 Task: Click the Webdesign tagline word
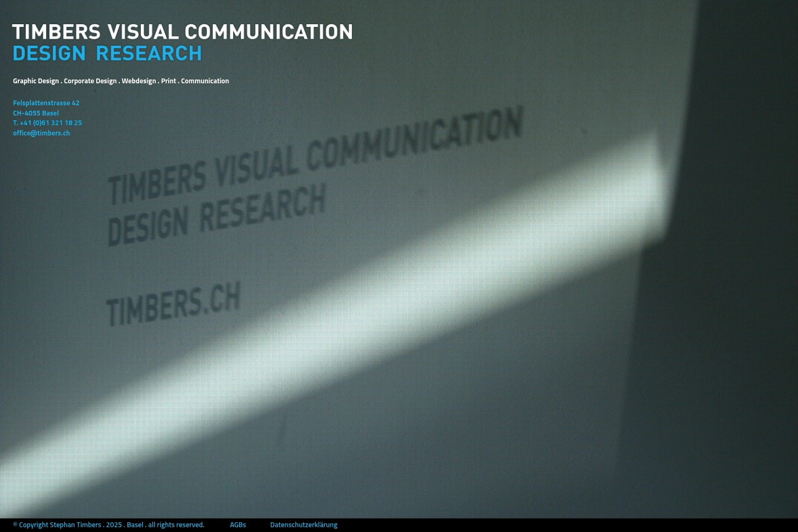click(x=139, y=81)
